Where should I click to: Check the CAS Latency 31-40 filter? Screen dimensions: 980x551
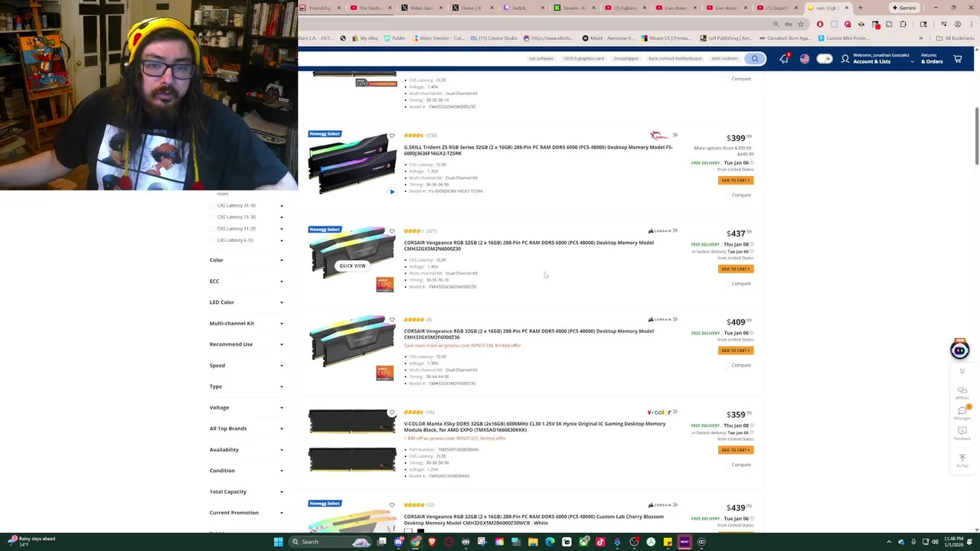pos(212,205)
